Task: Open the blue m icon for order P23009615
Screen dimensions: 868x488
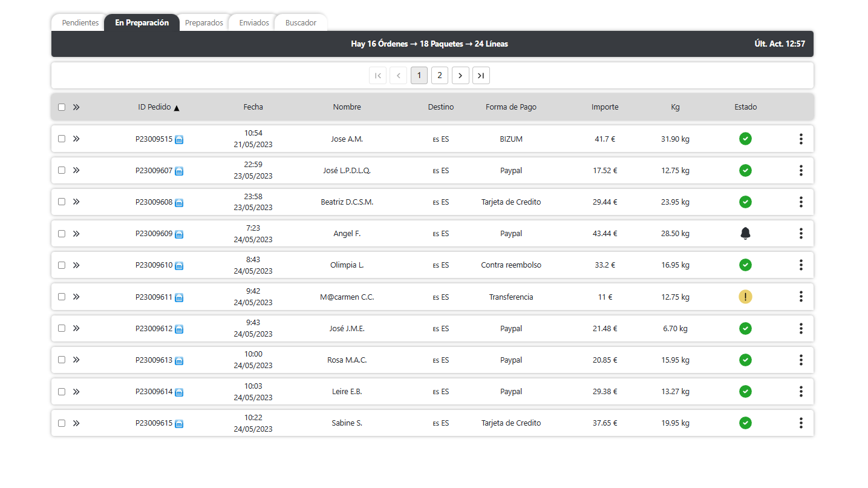Action: point(179,424)
